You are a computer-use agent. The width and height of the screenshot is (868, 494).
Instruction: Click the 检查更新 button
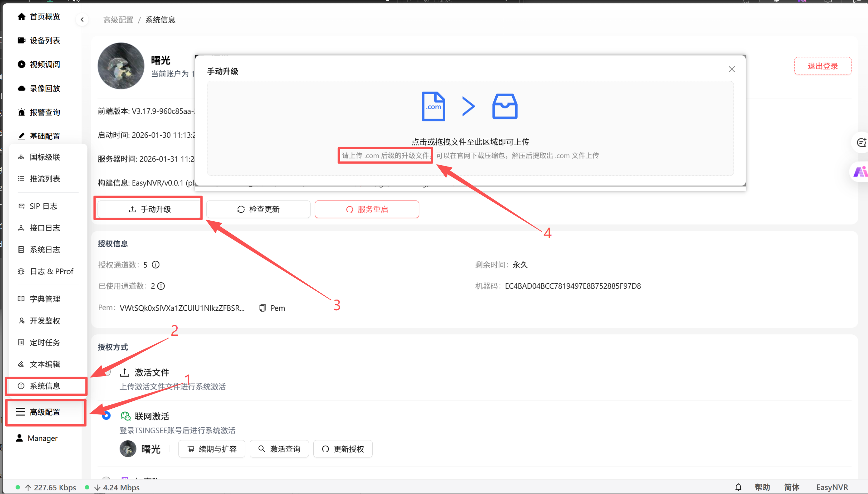(x=258, y=209)
